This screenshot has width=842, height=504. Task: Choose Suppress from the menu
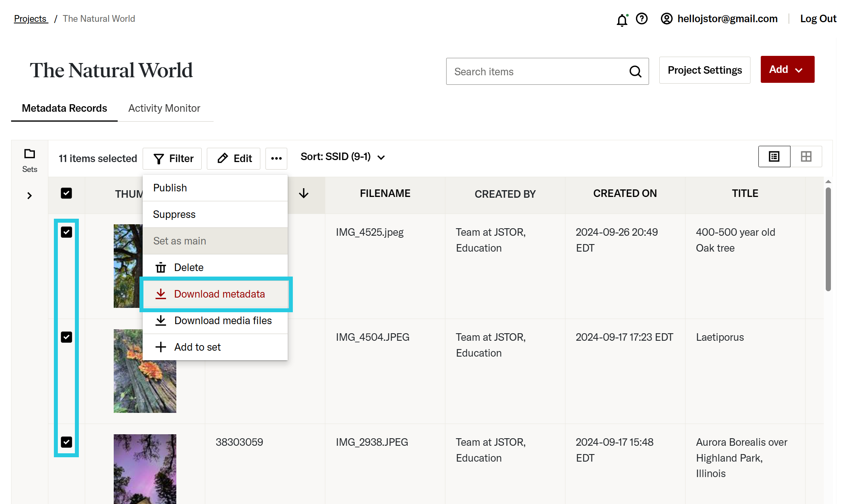click(x=215, y=214)
